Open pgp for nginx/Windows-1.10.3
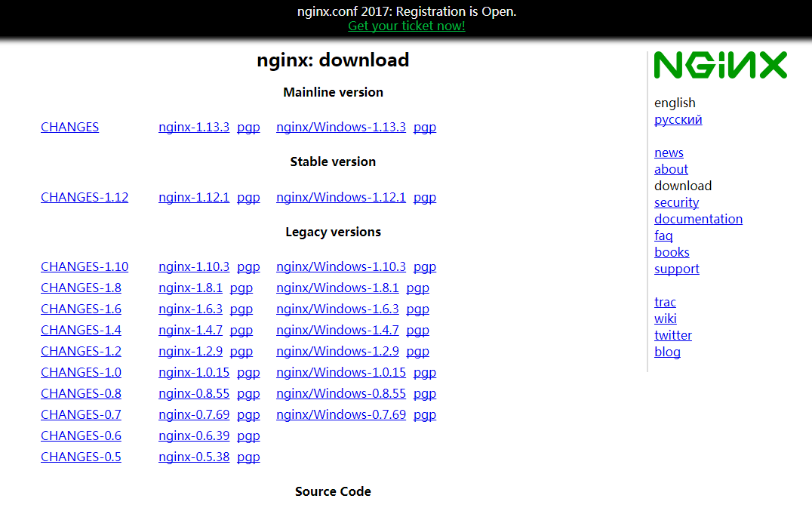812x514 pixels. (x=425, y=267)
